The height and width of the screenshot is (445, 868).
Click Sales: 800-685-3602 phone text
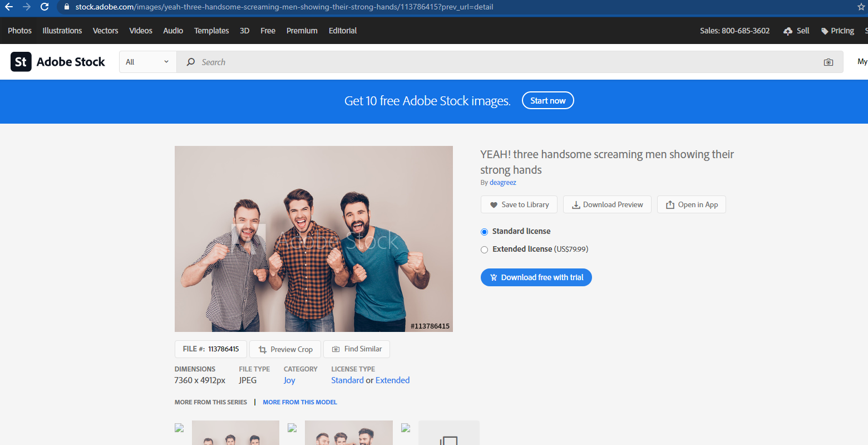735,31
